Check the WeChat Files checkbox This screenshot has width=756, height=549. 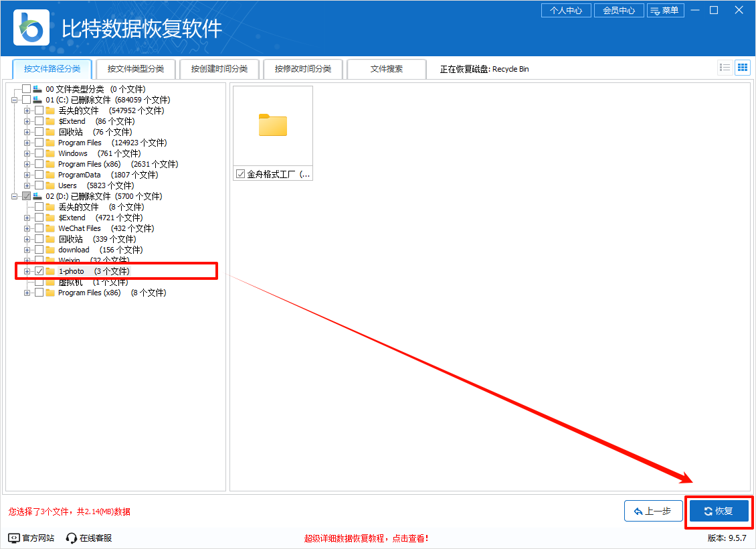click(39, 228)
